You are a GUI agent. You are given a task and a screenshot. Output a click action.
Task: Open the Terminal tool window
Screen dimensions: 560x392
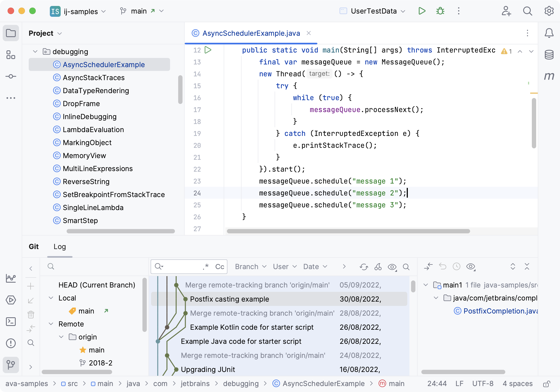(x=11, y=322)
